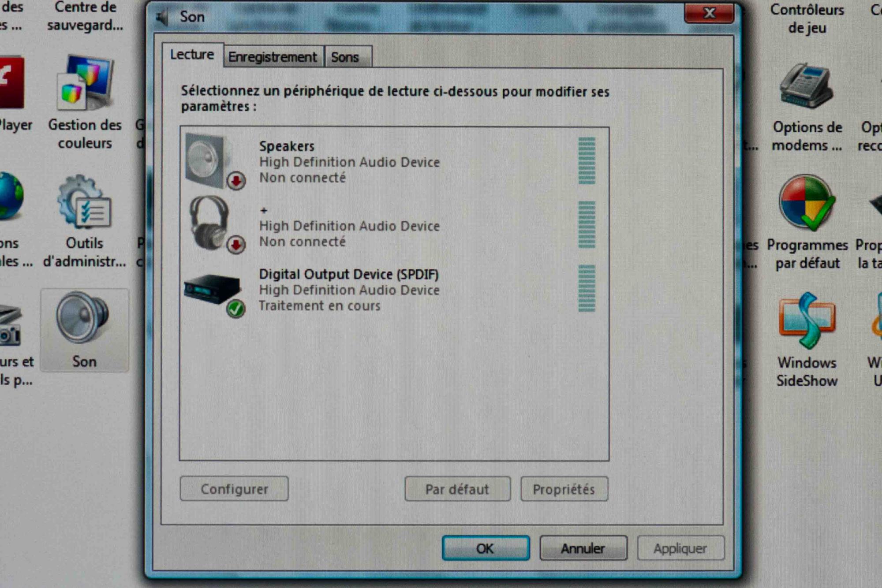Click the Par défaut button
The height and width of the screenshot is (588, 882).
point(457,489)
